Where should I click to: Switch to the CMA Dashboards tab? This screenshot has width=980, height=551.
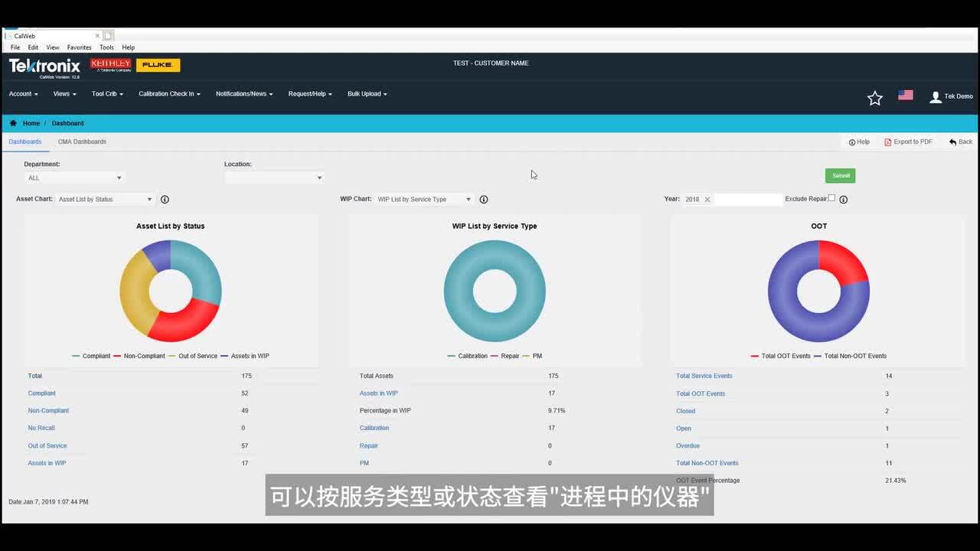pos(82,142)
